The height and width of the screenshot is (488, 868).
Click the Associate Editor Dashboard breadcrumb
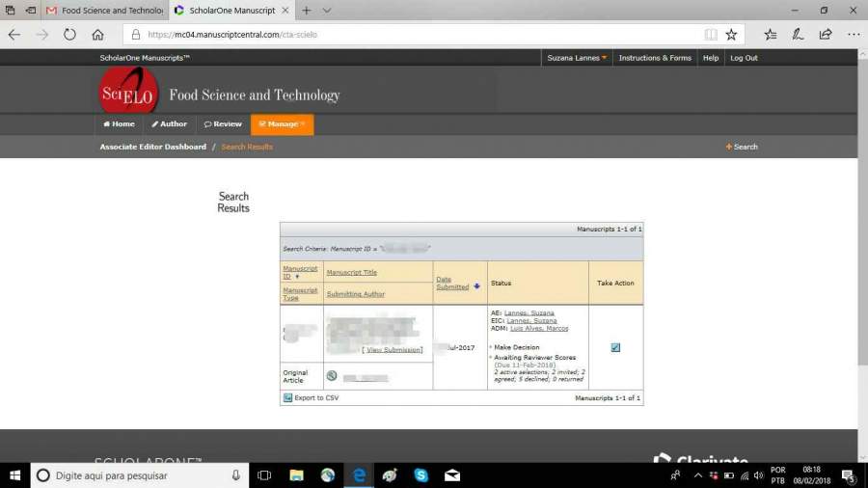tap(152, 147)
